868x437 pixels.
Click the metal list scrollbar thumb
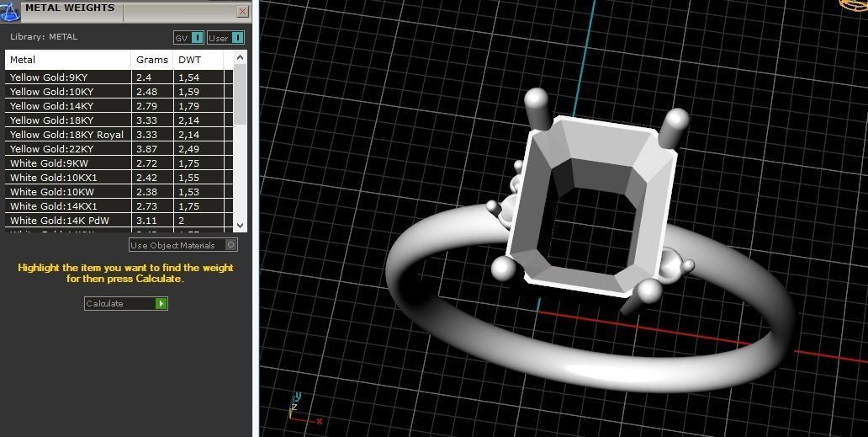(241, 94)
